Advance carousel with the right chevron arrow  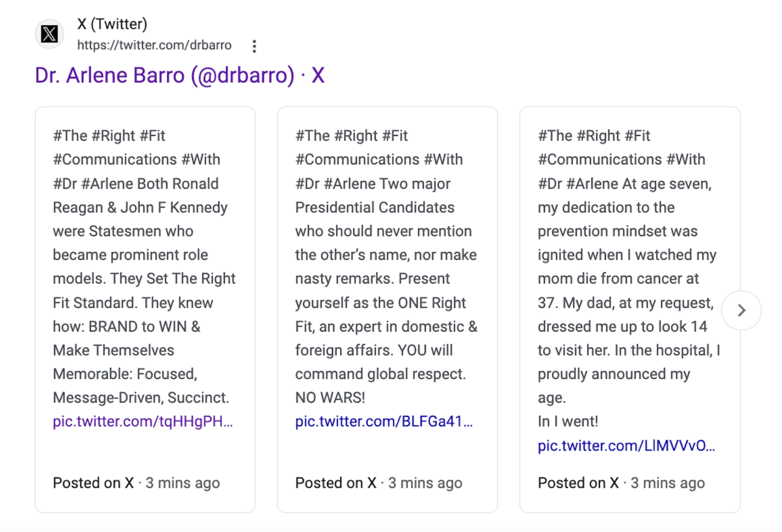click(741, 310)
